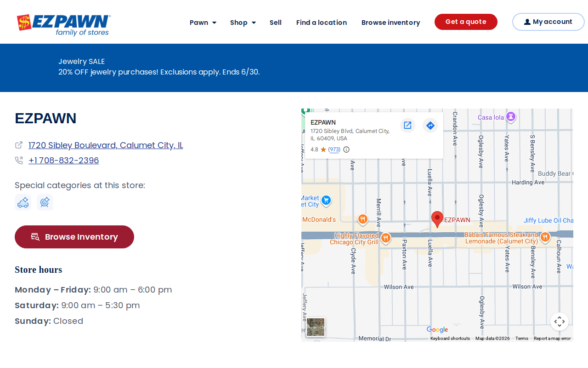Call the +1 708-832-2396 phone link
588x368 pixels.
pyautogui.click(x=63, y=161)
